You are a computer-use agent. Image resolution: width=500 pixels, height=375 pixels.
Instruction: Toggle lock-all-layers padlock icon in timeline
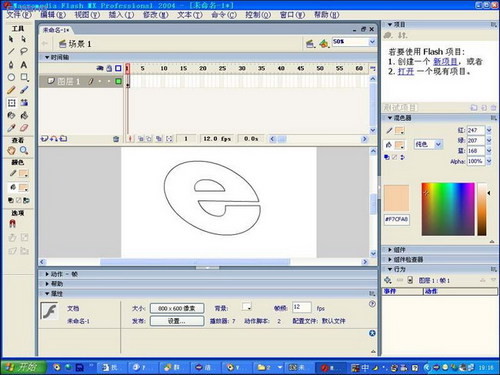(109, 68)
